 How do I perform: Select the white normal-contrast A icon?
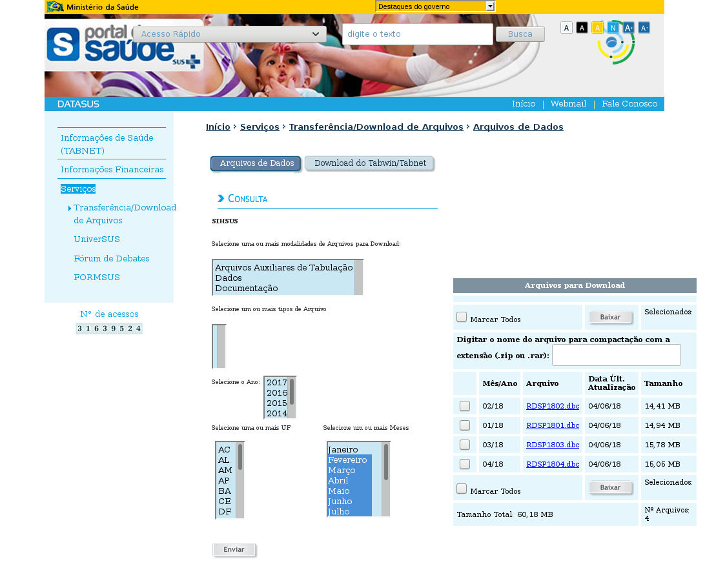coord(567,28)
